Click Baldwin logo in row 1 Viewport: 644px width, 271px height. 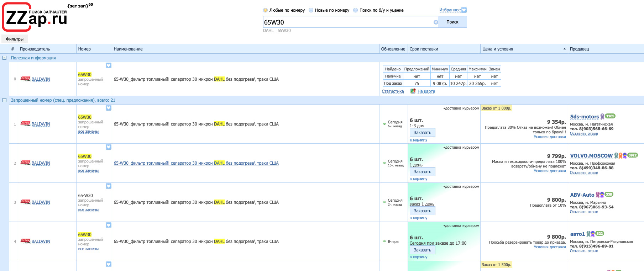[x=25, y=124]
